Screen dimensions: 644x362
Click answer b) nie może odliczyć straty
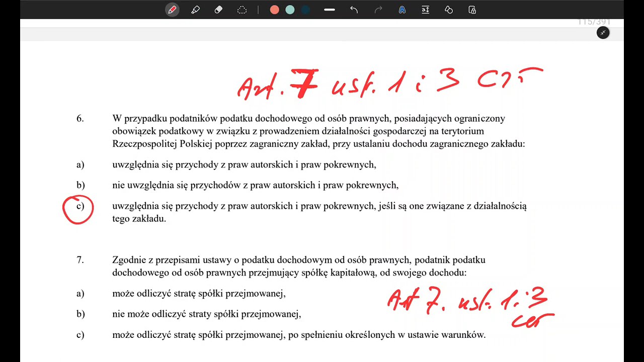(x=206, y=314)
